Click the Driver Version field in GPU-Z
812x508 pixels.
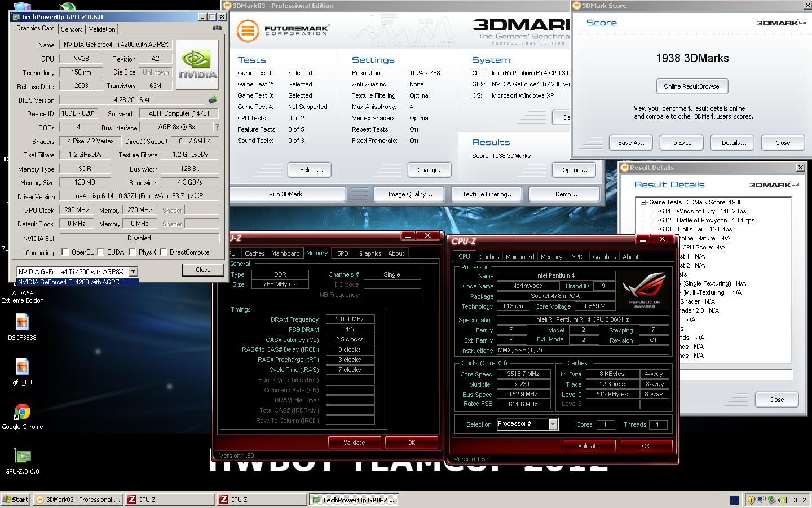(139, 196)
